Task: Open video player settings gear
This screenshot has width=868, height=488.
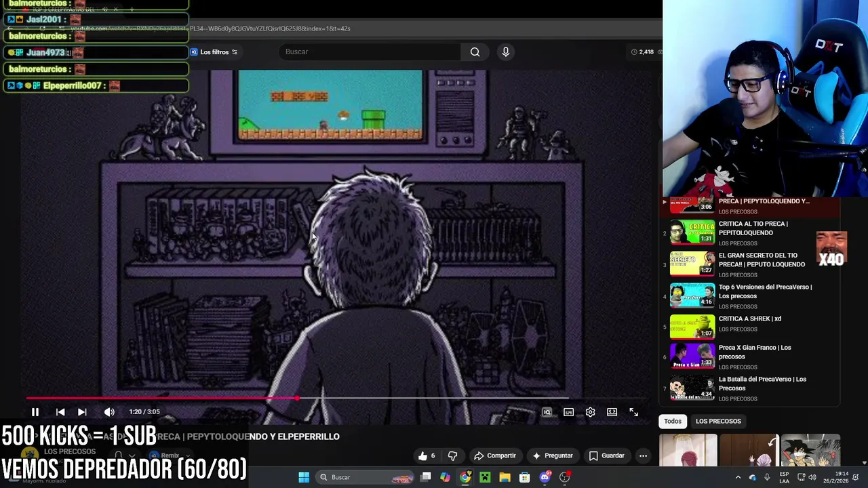Action: 590,412
